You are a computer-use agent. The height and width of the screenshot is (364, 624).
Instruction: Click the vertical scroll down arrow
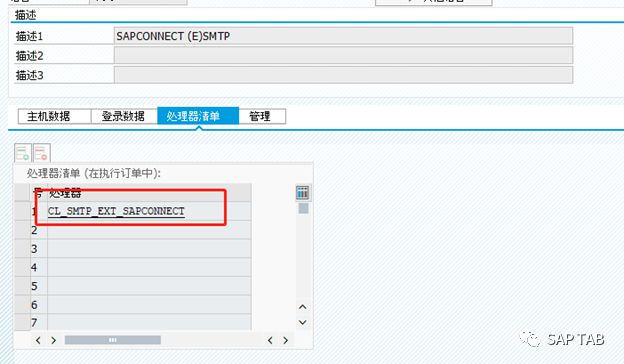tap(302, 322)
